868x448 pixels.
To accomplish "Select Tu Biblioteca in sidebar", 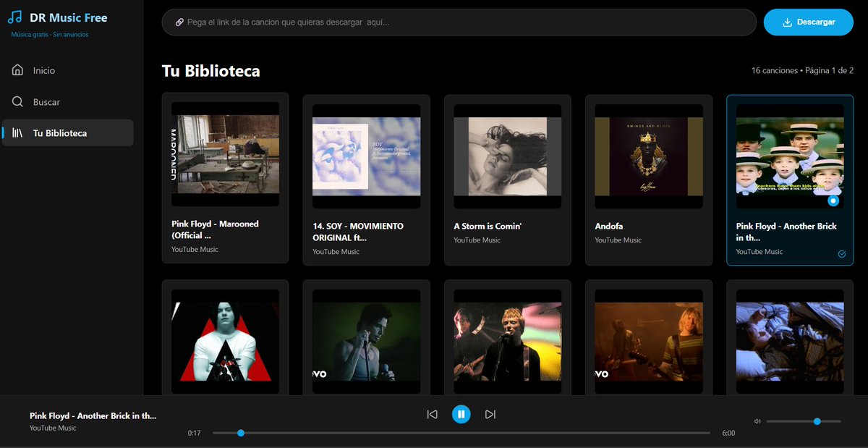I will point(67,133).
